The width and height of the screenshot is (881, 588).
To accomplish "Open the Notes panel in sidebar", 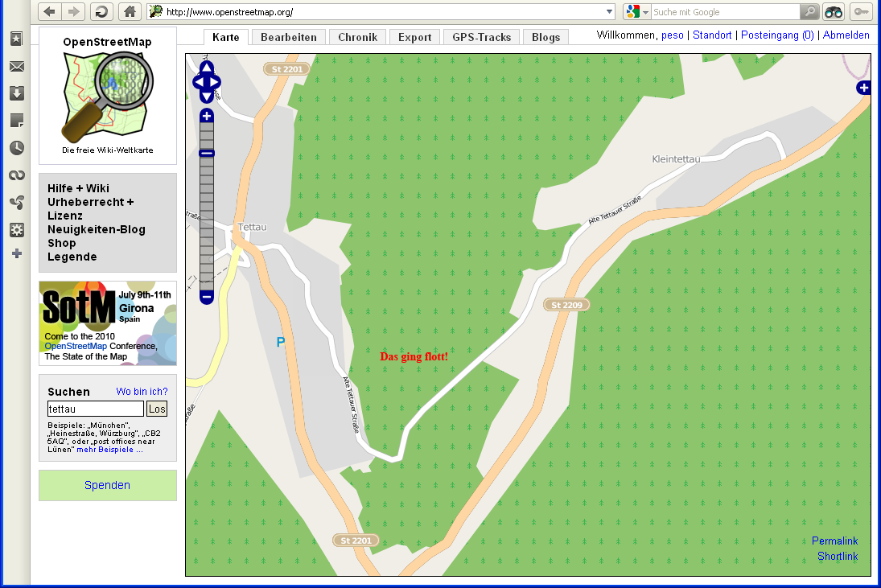I will click(x=16, y=121).
